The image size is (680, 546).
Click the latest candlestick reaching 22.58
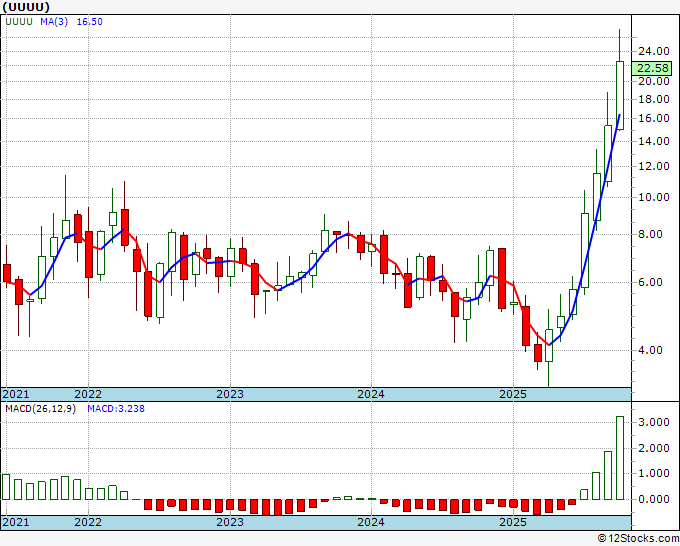tap(620, 95)
